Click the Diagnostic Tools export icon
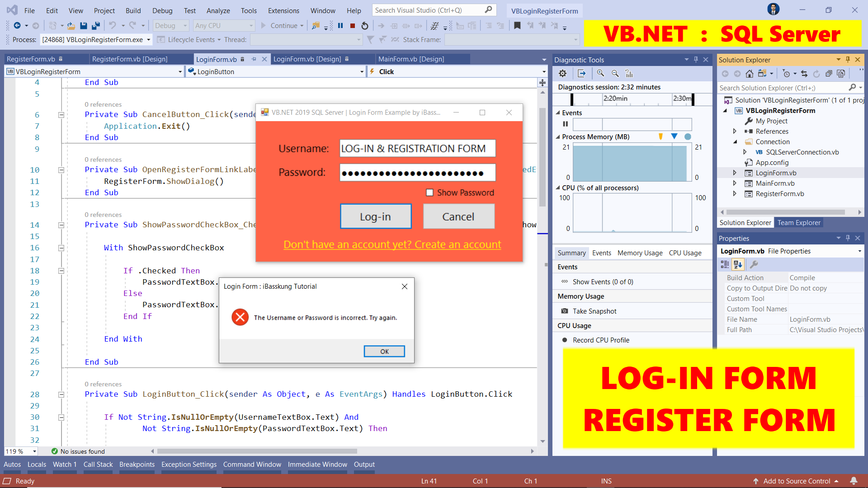The image size is (868, 488). [x=582, y=73]
